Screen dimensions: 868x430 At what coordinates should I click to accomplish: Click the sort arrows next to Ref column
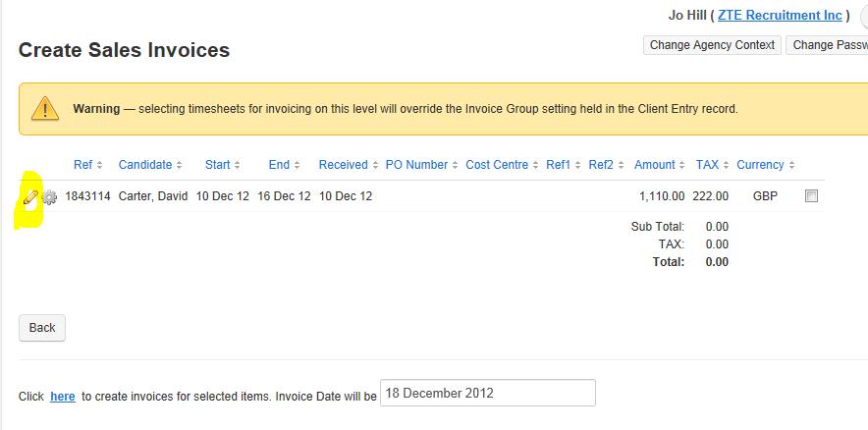tap(99, 165)
